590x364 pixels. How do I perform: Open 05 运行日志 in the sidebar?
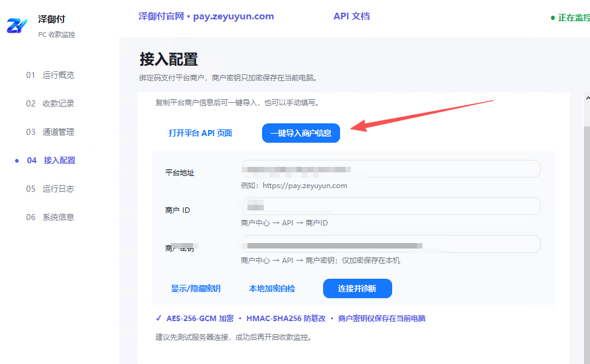[50, 189]
